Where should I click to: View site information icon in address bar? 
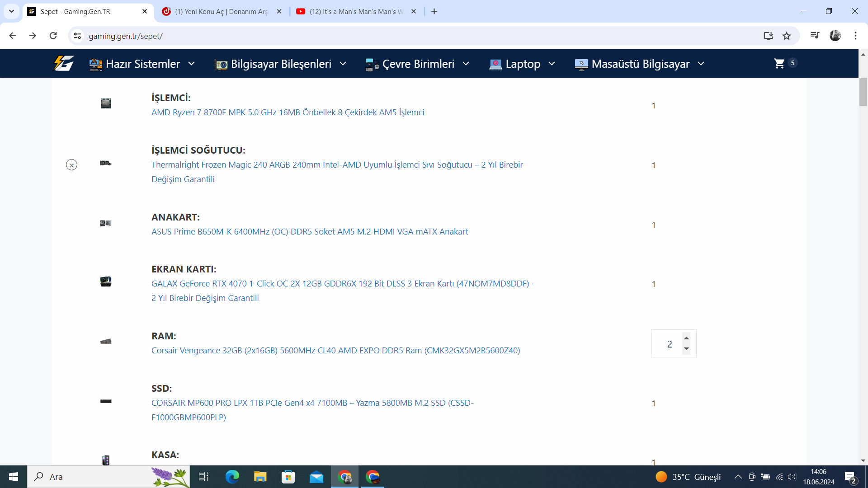pyautogui.click(x=77, y=36)
